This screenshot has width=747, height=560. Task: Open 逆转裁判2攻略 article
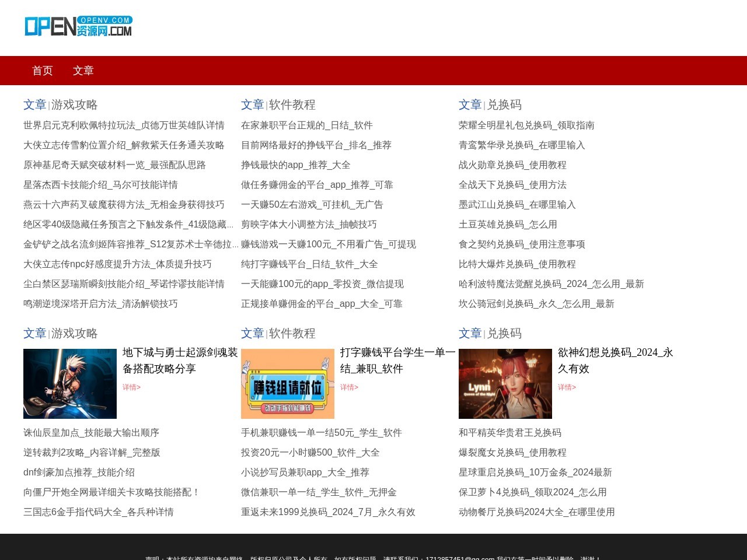tap(92, 453)
